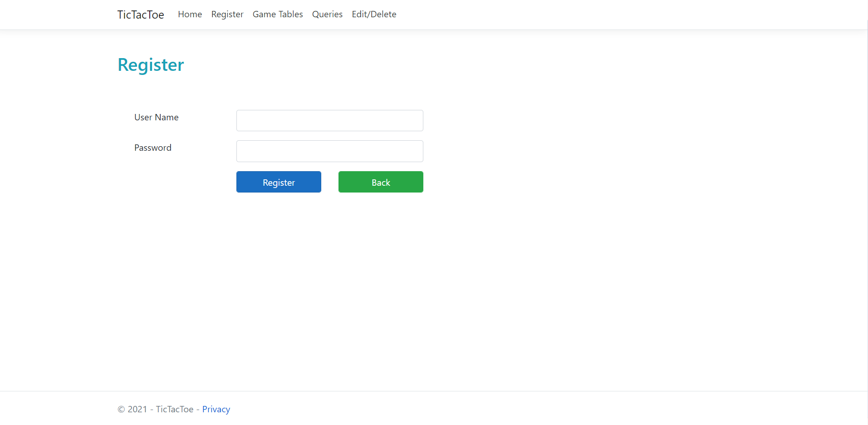The height and width of the screenshot is (425, 868).
Task: Select the Password text field
Action: click(x=329, y=151)
